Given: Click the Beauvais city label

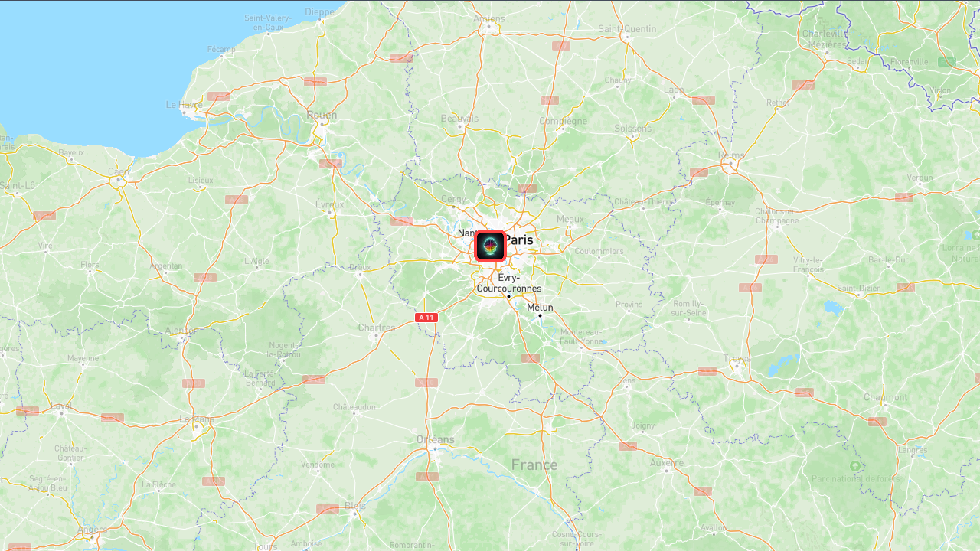Looking at the screenshot, I should pos(459,119).
